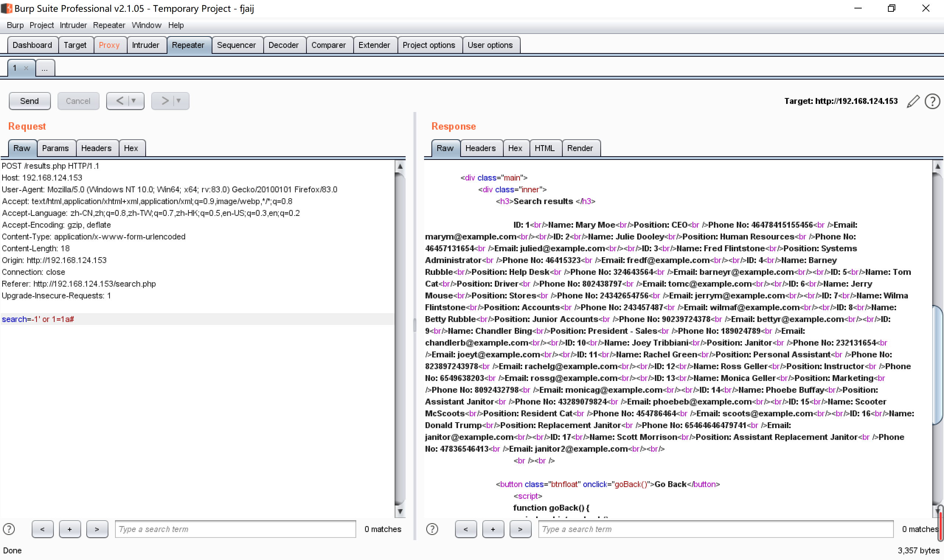Viewport: 944px width, 560px height.
Task: Click response search next match button
Action: pos(520,529)
